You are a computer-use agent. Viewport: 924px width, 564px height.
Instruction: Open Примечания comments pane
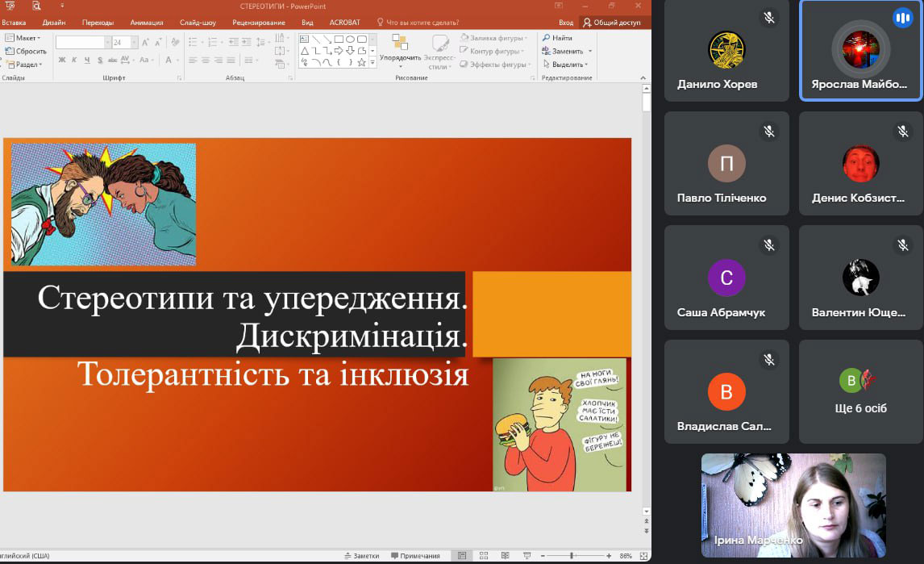tap(415, 556)
